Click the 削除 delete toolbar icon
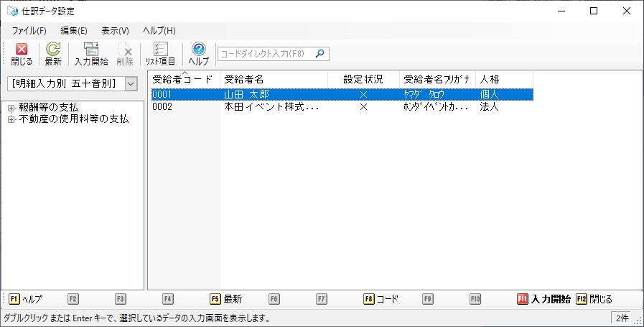This screenshot has height=327, width=644. 125,54
